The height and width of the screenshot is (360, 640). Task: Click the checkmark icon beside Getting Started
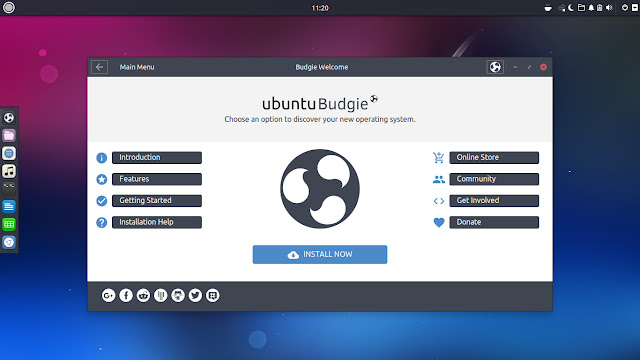coord(102,201)
